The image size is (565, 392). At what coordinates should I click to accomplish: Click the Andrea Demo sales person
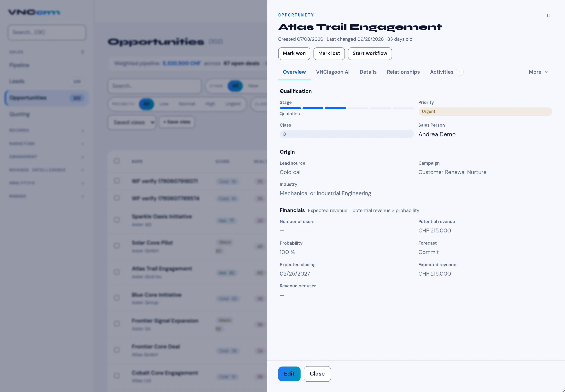437,134
